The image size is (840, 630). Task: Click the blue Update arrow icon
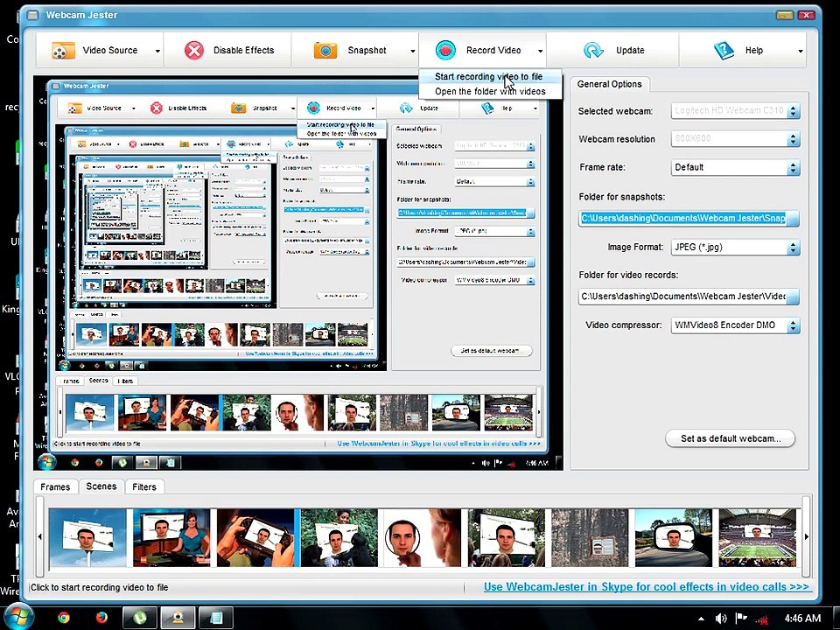(x=593, y=51)
